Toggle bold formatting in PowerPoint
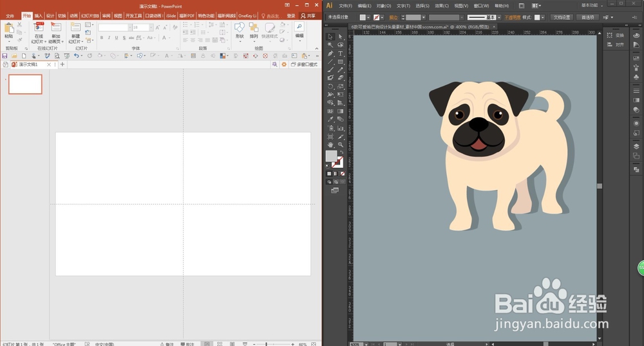The height and width of the screenshot is (346, 644). pos(101,38)
